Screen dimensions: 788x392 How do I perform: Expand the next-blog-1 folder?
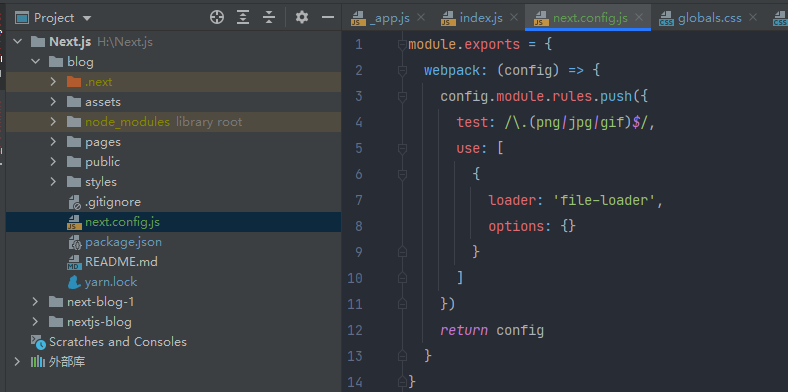(35, 302)
